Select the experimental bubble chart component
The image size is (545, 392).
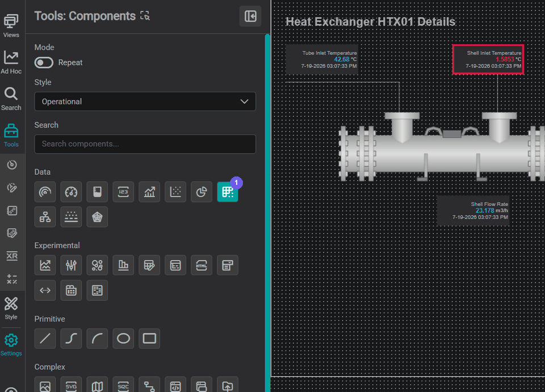coord(97,265)
